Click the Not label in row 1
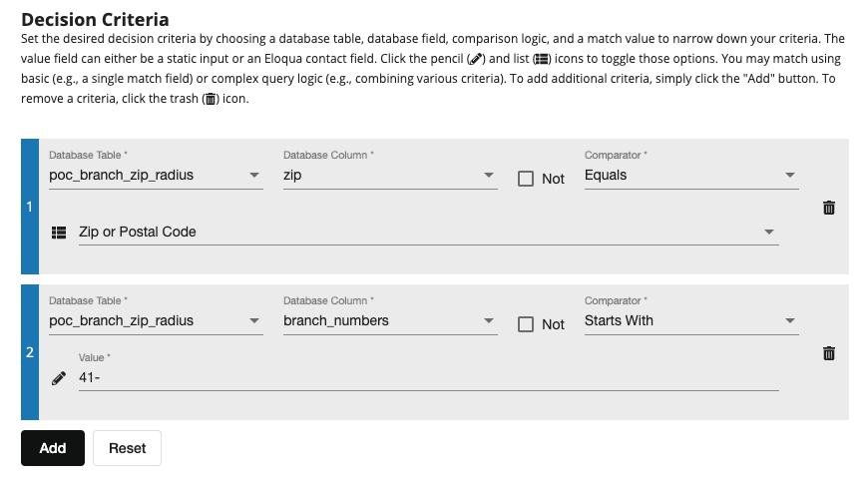 tap(553, 179)
